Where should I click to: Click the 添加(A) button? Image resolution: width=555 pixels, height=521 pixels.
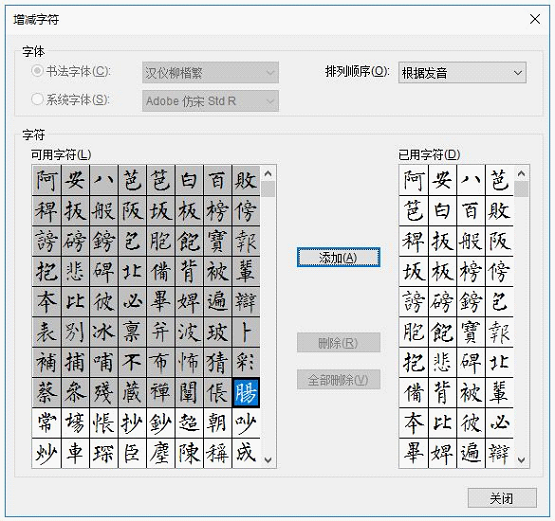tap(338, 257)
